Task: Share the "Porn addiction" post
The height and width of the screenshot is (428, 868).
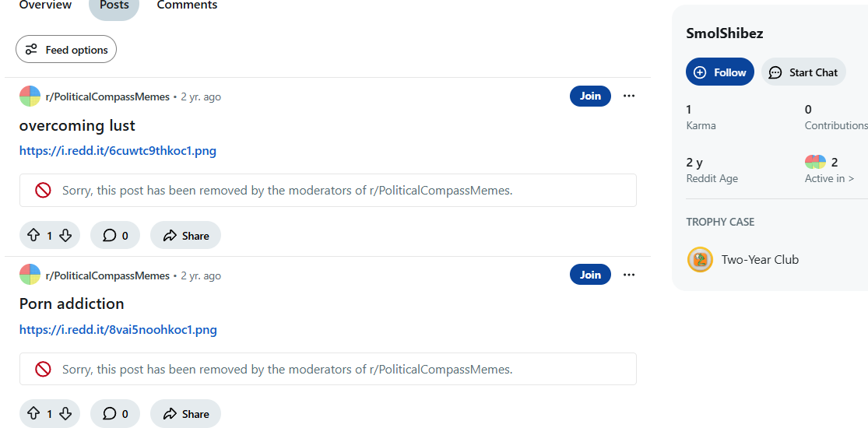Action: pyautogui.click(x=185, y=414)
